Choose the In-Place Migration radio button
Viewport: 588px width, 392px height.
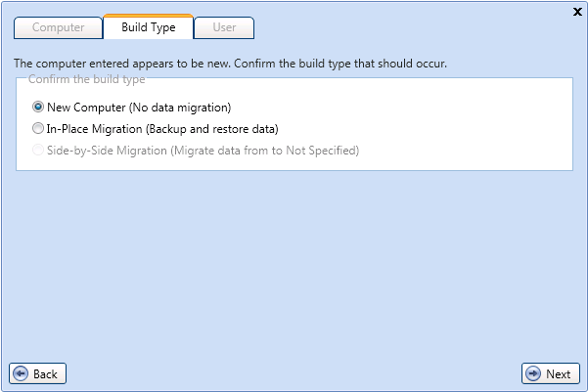pyautogui.click(x=38, y=128)
